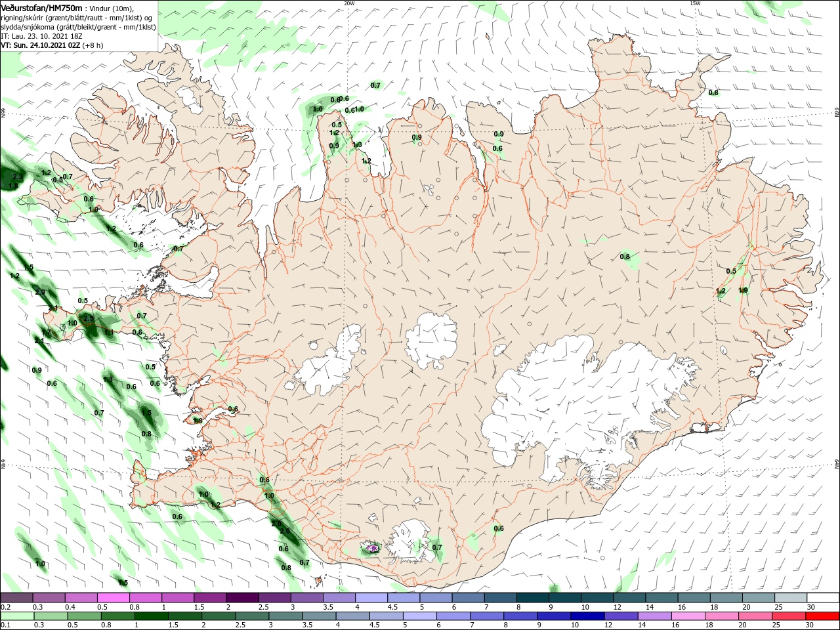
Task: Click the 2.9 precipitation value off west coast
Action: (40, 292)
